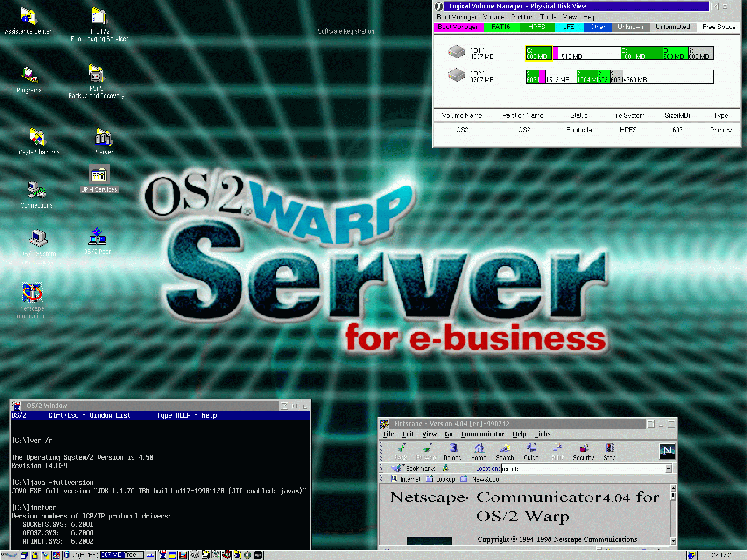Click the New&Cool personal toolbar folder

tap(480, 479)
